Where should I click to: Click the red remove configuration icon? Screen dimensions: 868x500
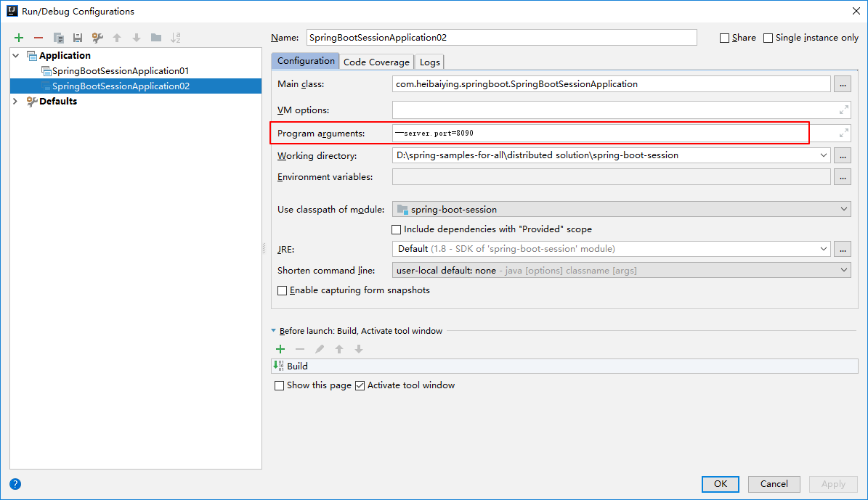38,38
